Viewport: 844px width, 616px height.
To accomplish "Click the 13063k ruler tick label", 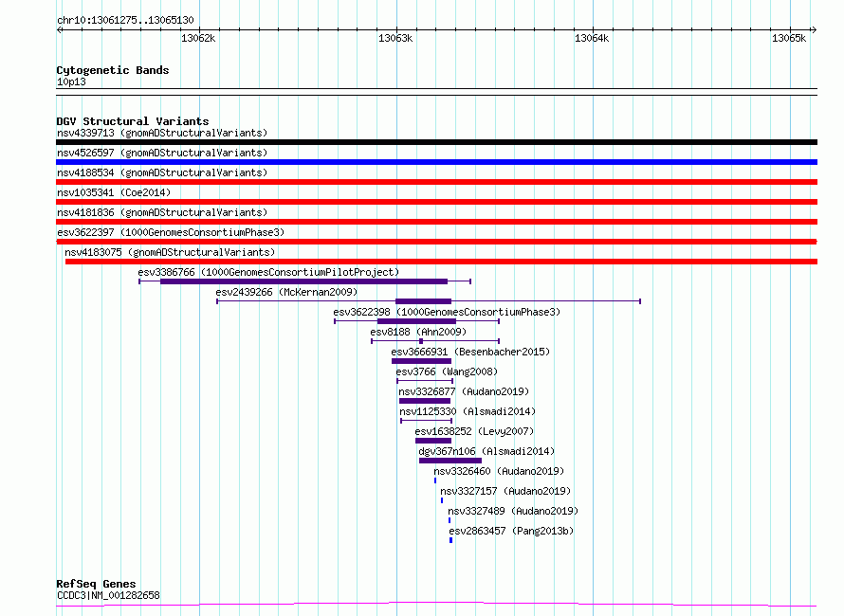I will pyautogui.click(x=395, y=38).
